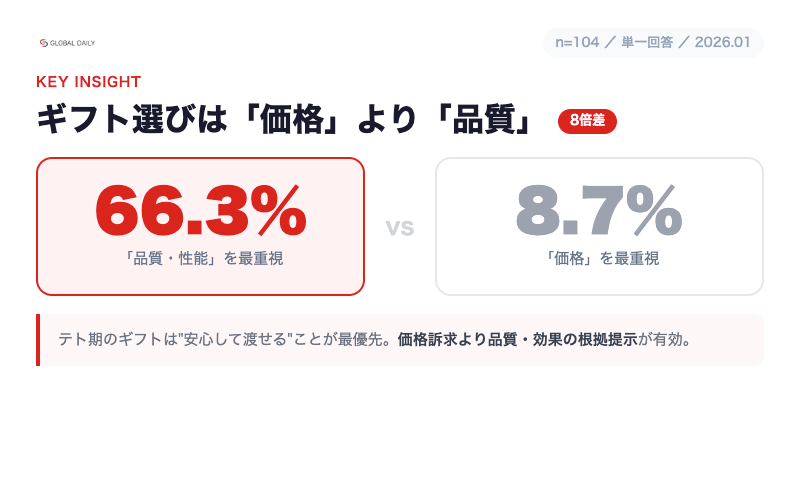This screenshot has width=800, height=480.
Task: Click the gray vs separator text
Action: click(400, 227)
